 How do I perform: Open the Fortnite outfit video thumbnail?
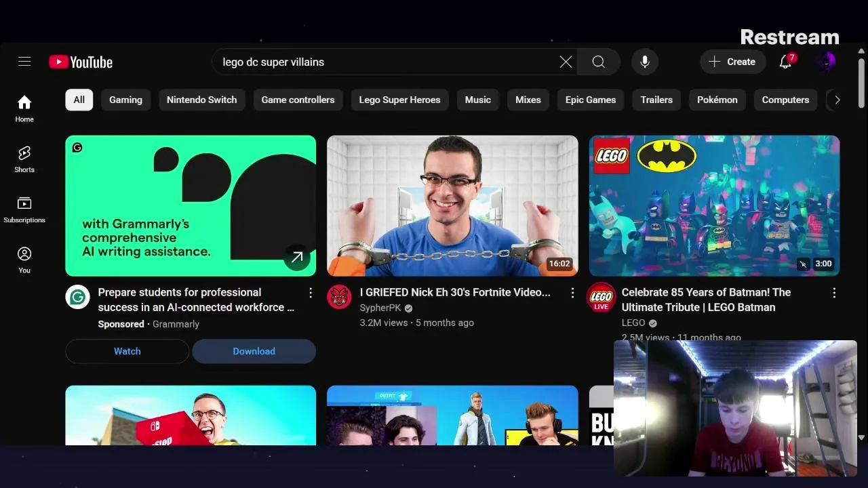pyautogui.click(x=452, y=415)
